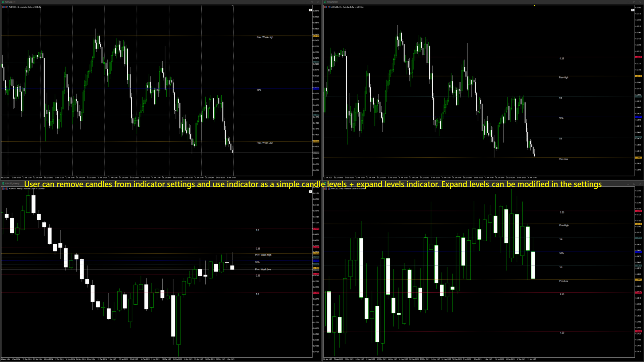Click '0.25' label in top-right H1 chart
Image resolution: width=644 pixels, height=362 pixels.
coord(561,58)
